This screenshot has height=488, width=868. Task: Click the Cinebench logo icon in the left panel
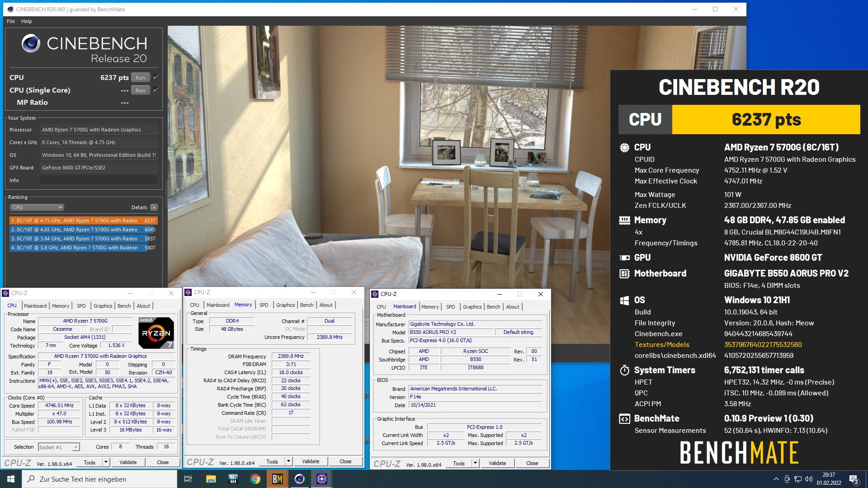coord(31,44)
